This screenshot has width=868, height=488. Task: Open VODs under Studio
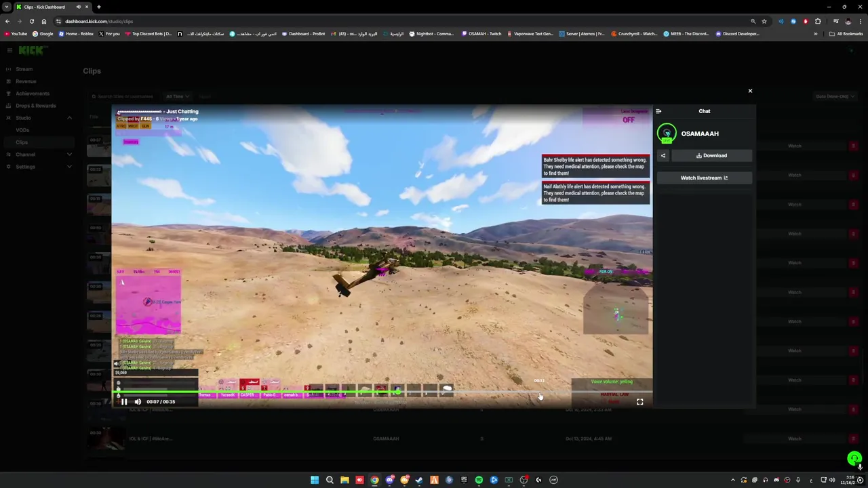tap(22, 130)
